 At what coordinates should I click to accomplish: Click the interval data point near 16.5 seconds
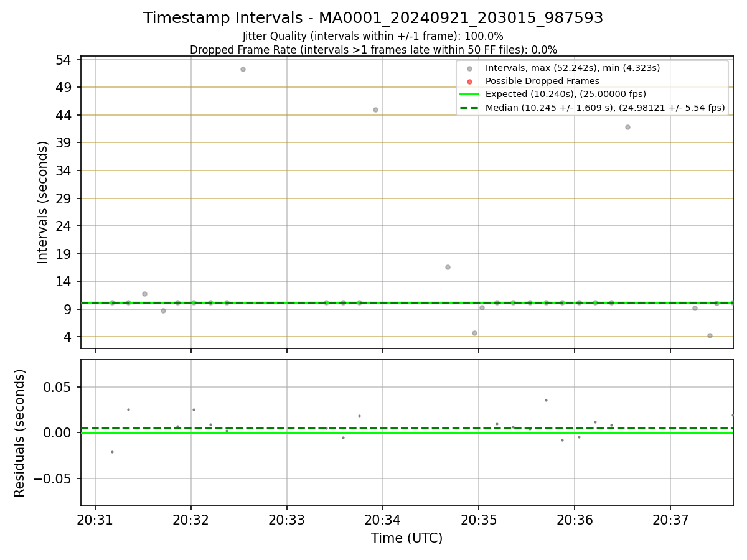point(448,267)
